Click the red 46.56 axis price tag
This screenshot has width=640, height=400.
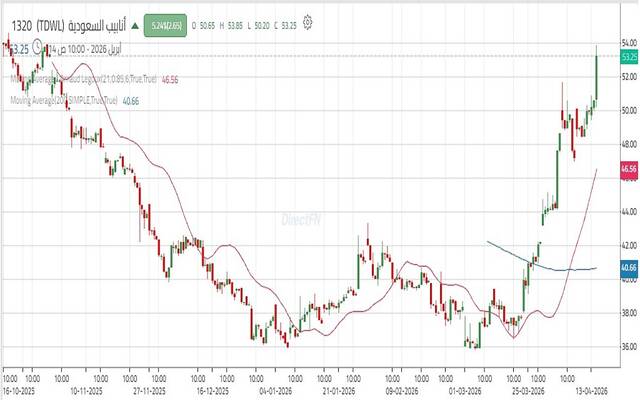point(629,171)
